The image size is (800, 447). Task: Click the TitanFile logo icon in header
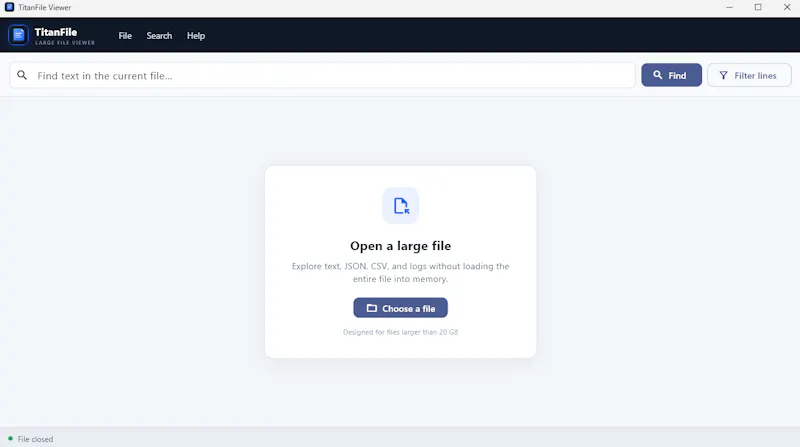pos(18,35)
